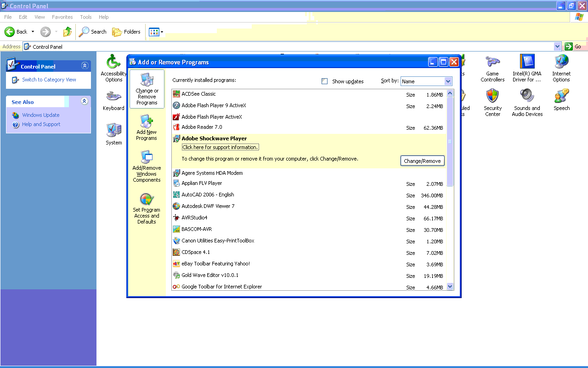Click the Search toolbar button
Screen dimensions: 588x368
point(93,32)
